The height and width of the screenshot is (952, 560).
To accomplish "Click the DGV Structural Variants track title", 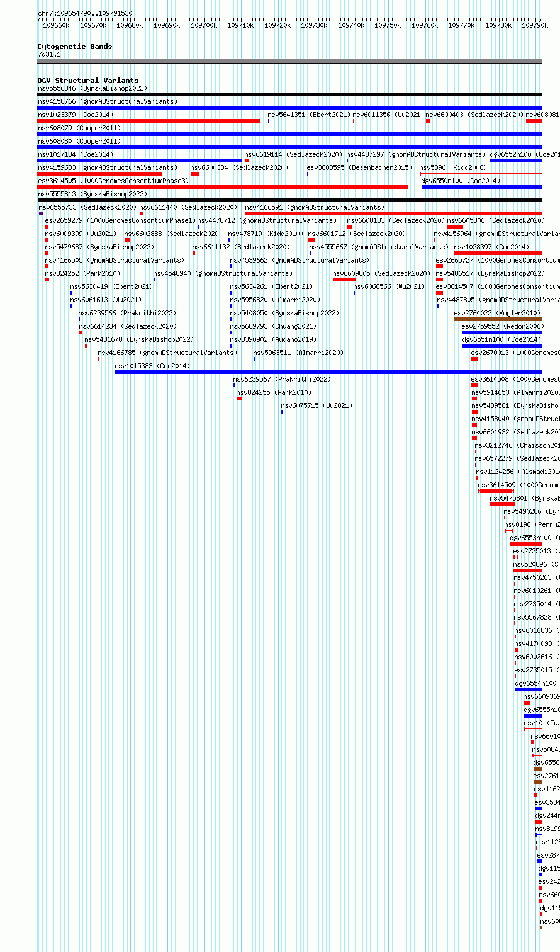I will (88, 81).
